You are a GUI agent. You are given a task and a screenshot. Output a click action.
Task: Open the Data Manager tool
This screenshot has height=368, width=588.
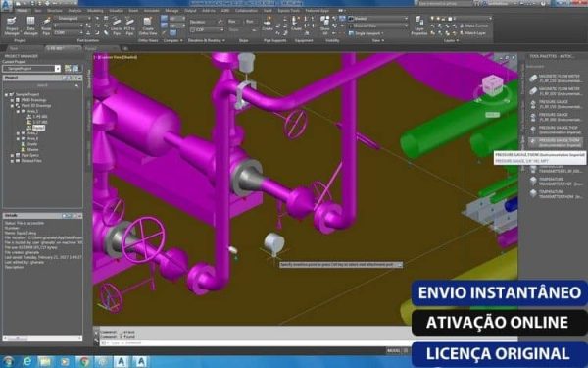coord(30,26)
